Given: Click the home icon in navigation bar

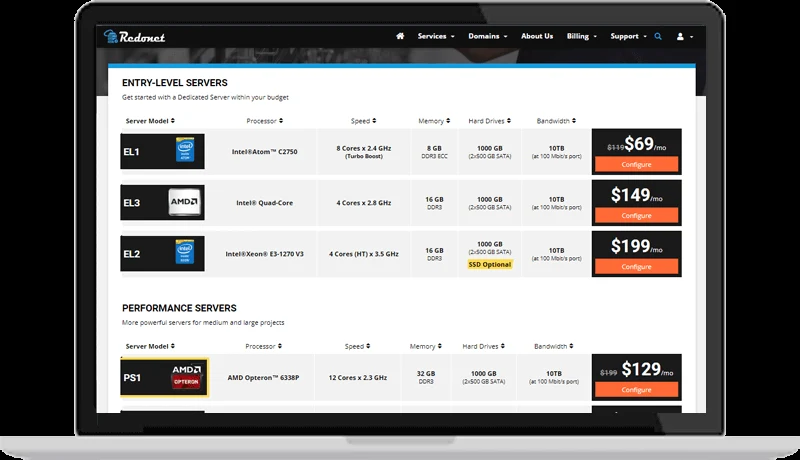Looking at the screenshot, I should pyautogui.click(x=400, y=36).
